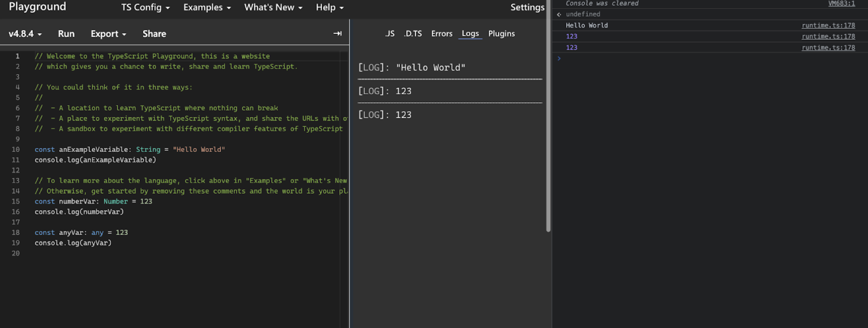
Task: Click the undefined return value arrow icon
Action: click(559, 14)
